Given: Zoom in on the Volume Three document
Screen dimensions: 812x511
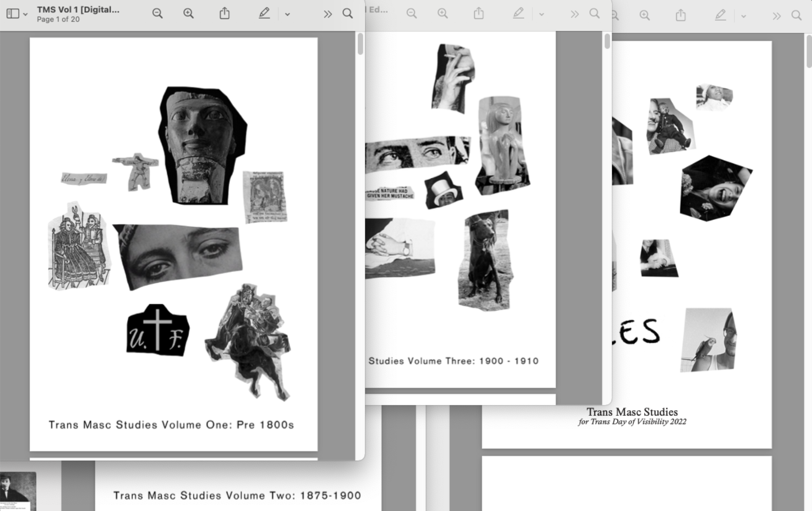Looking at the screenshot, I should [443, 13].
